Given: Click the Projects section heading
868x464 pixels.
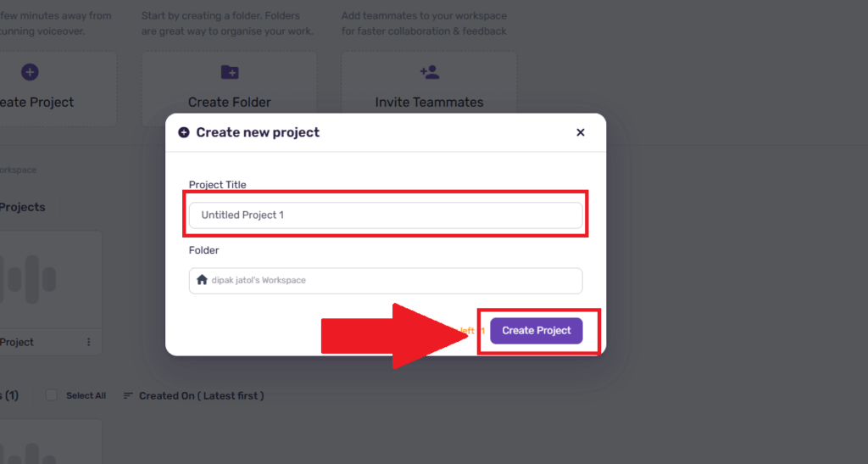Looking at the screenshot, I should (x=23, y=207).
